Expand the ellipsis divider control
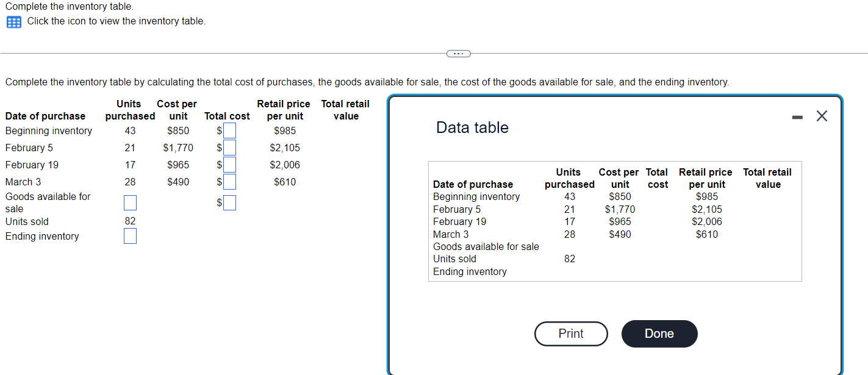 pyautogui.click(x=458, y=54)
